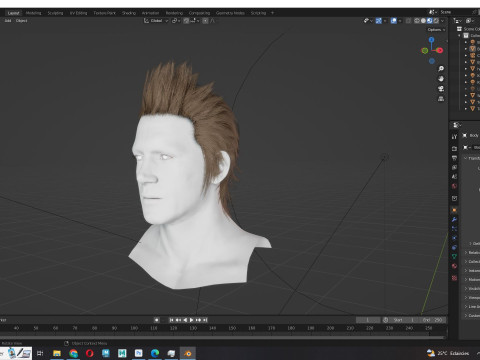Click the current frame number field
Image resolution: width=480 pixels, height=360 pixels.
click(x=368, y=320)
